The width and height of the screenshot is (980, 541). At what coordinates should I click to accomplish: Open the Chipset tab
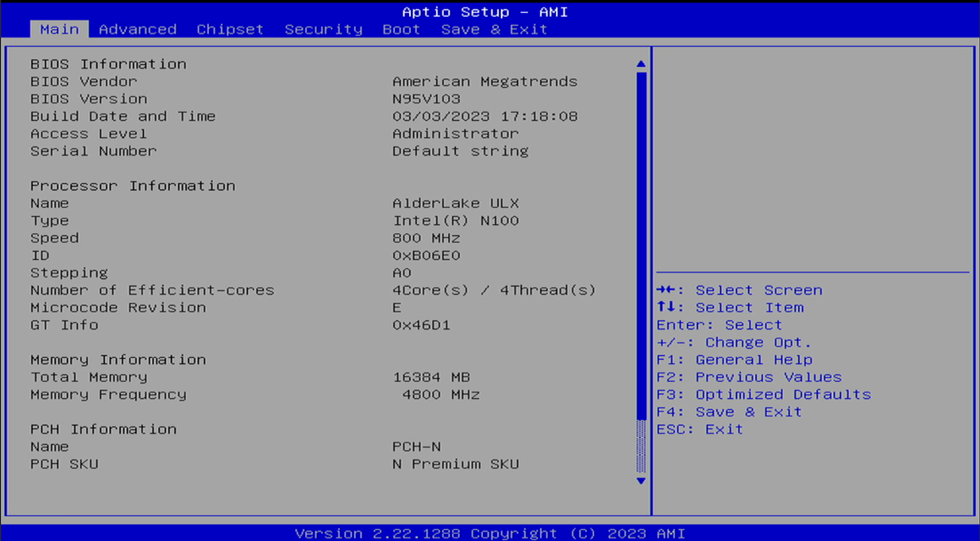pos(230,29)
